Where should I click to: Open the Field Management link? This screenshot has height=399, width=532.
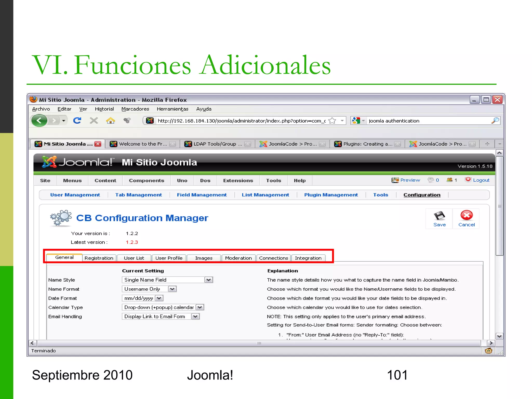tap(202, 195)
